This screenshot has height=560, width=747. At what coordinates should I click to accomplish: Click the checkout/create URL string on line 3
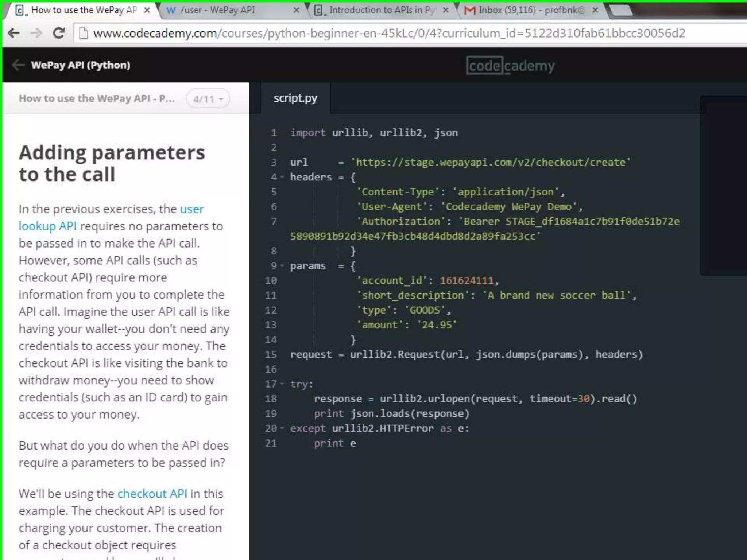[491, 162]
